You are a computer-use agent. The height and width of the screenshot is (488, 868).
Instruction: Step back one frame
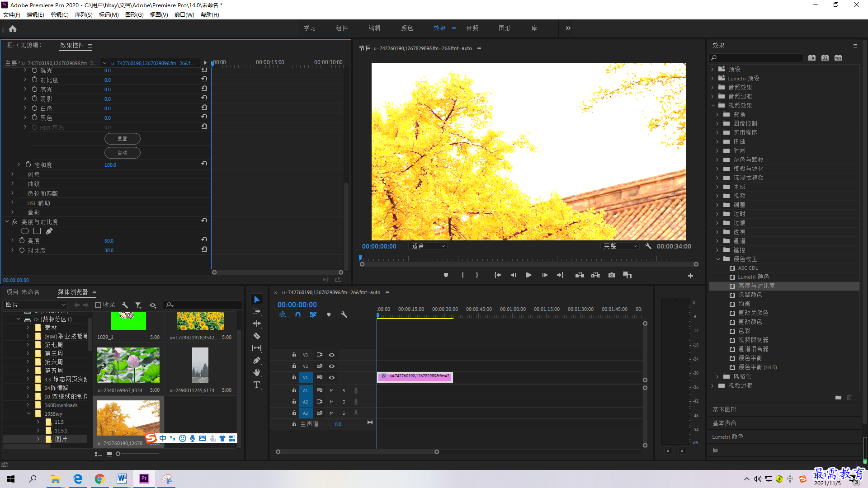[x=513, y=275]
